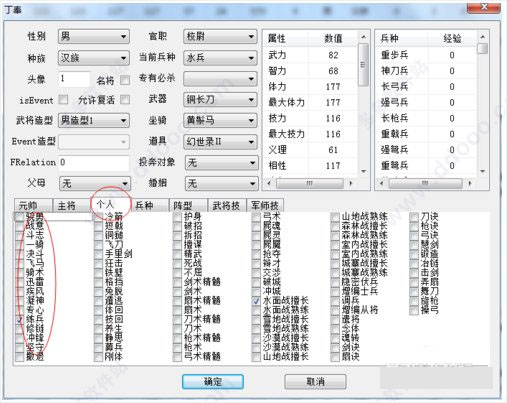Image resolution: width=507 pixels, height=403 pixels.
Task: Check the 冷箭 skill checkbox
Action: coord(99,217)
